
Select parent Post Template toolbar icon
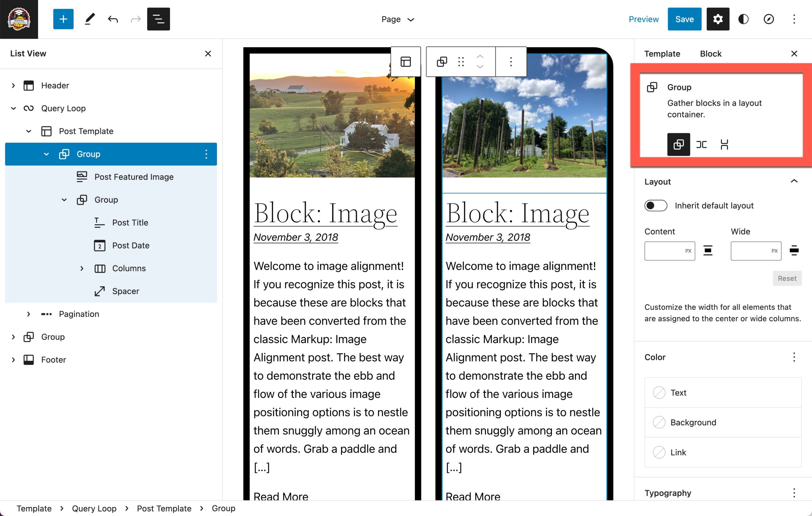click(405, 62)
